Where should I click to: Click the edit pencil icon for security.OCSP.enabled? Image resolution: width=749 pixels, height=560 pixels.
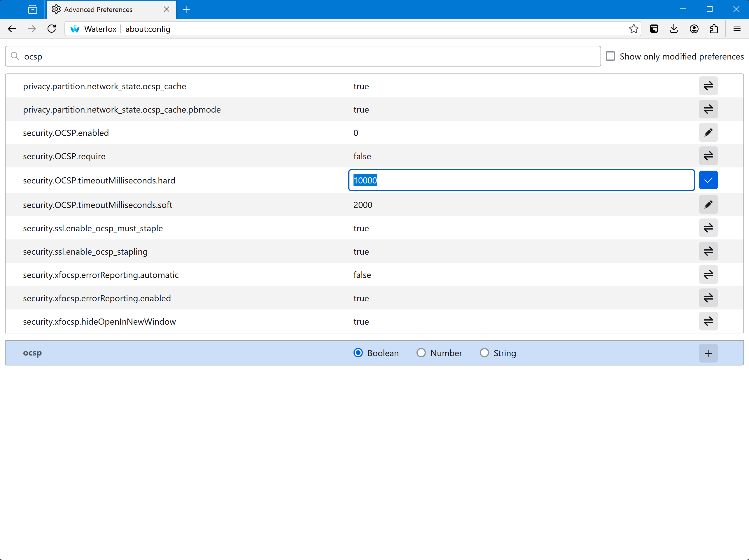point(708,132)
